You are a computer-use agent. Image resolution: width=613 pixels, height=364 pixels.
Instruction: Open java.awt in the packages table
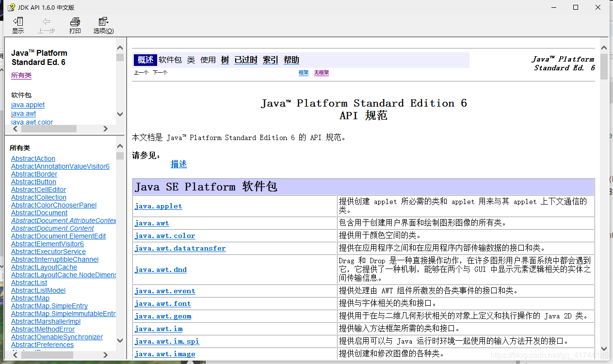pos(152,223)
